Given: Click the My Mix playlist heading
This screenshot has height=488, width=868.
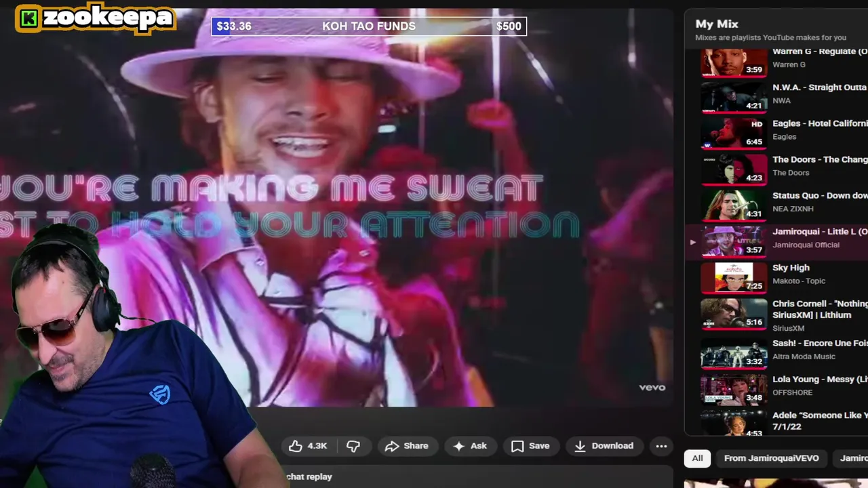Looking at the screenshot, I should [717, 24].
